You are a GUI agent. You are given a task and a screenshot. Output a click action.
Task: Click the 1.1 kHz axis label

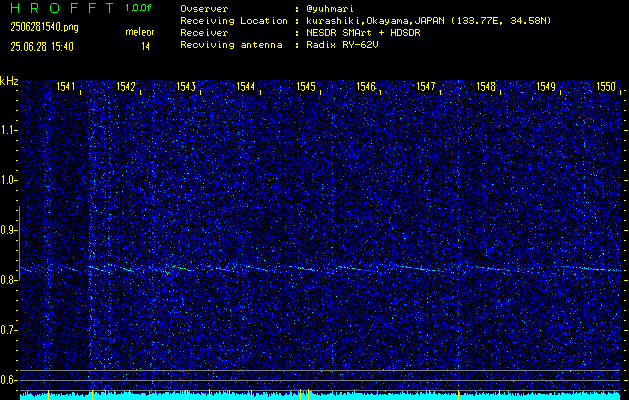tap(8, 130)
